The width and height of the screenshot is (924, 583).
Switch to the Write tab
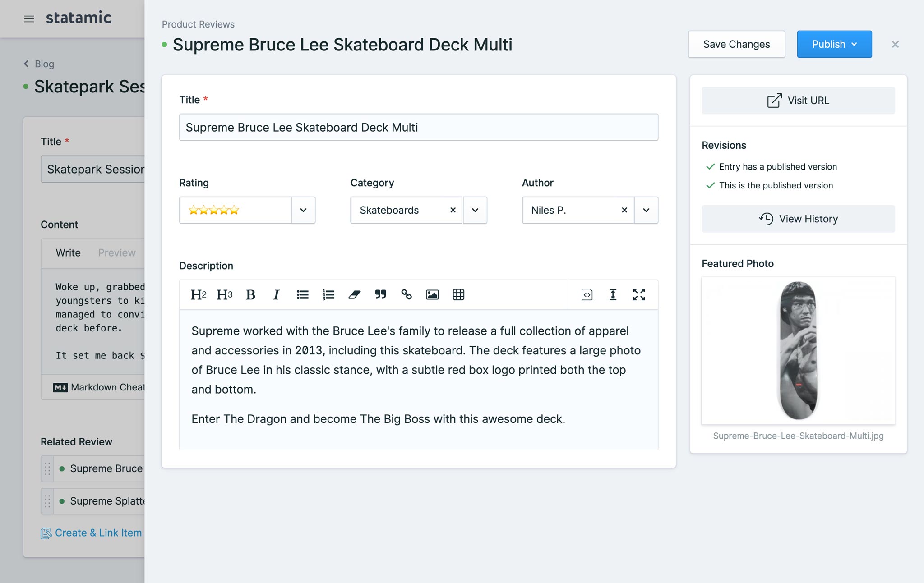(69, 252)
